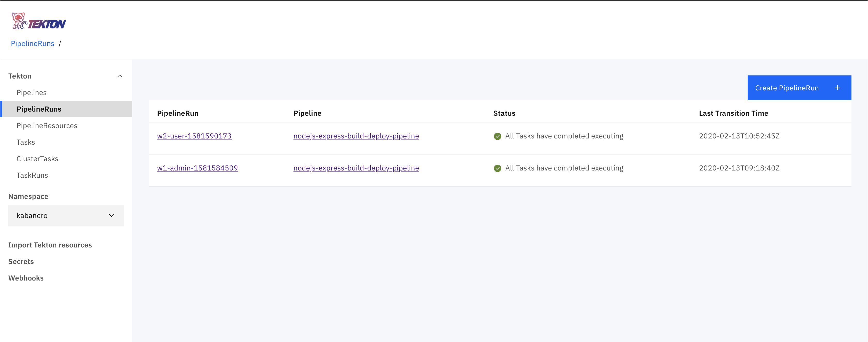Open PipelineResources sidebar item
This screenshot has height=342, width=868.
point(47,126)
